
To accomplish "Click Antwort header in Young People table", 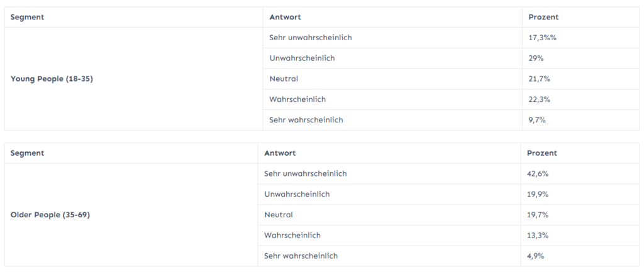I will [285, 17].
